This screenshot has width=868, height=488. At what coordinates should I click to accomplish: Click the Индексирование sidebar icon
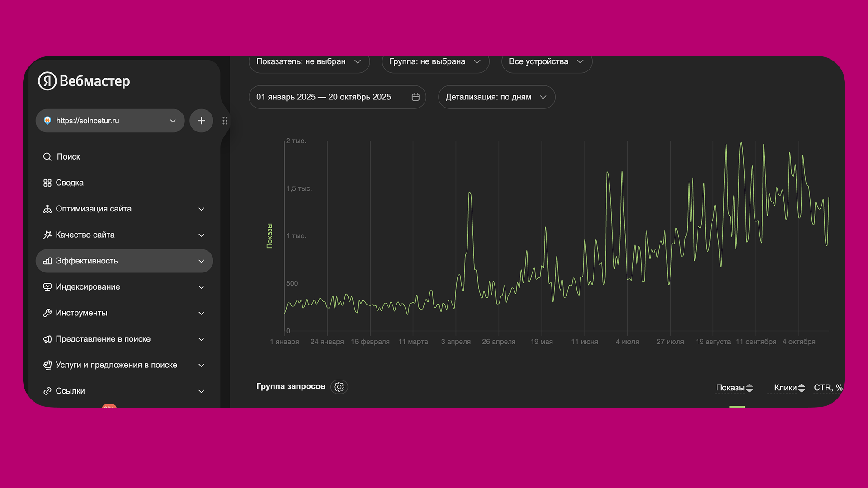(x=47, y=287)
